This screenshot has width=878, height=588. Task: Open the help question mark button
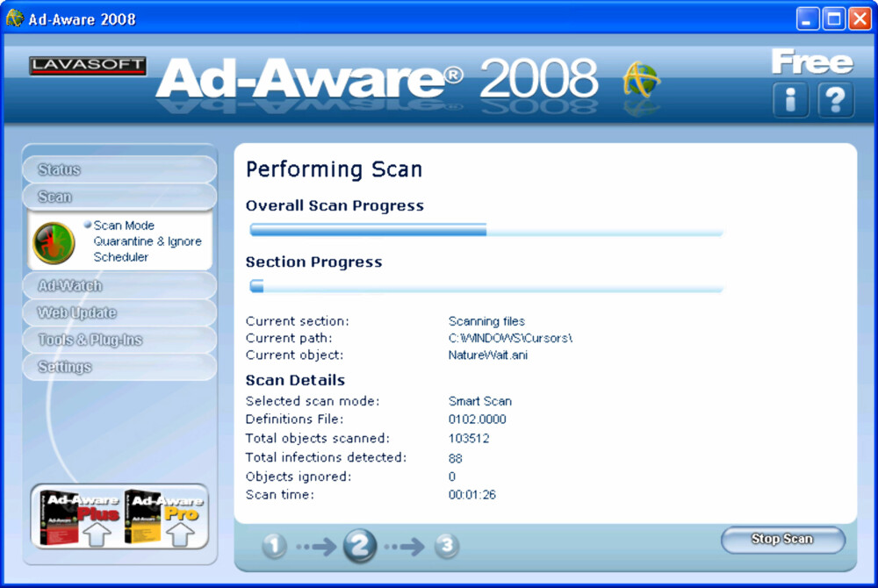coord(836,100)
